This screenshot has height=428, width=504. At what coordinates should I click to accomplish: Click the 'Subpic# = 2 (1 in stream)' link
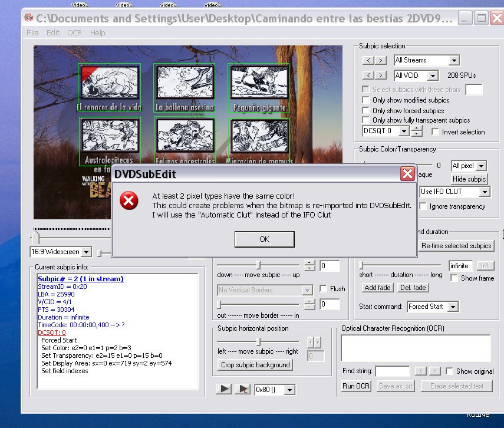tap(81, 279)
